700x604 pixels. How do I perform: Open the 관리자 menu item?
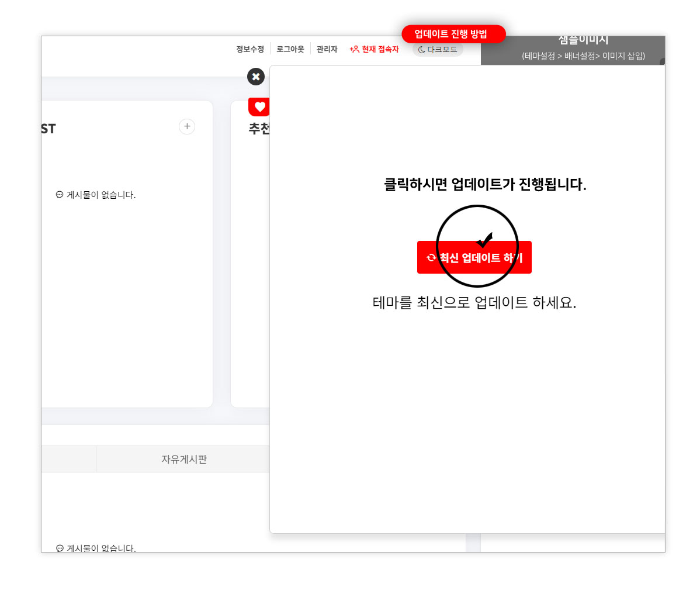coord(325,49)
